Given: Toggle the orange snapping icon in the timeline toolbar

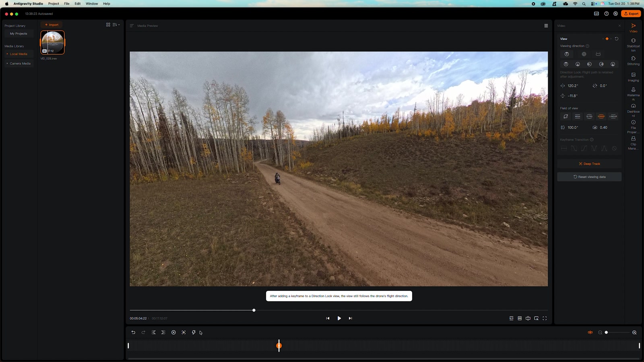Looking at the screenshot, I should (x=590, y=333).
